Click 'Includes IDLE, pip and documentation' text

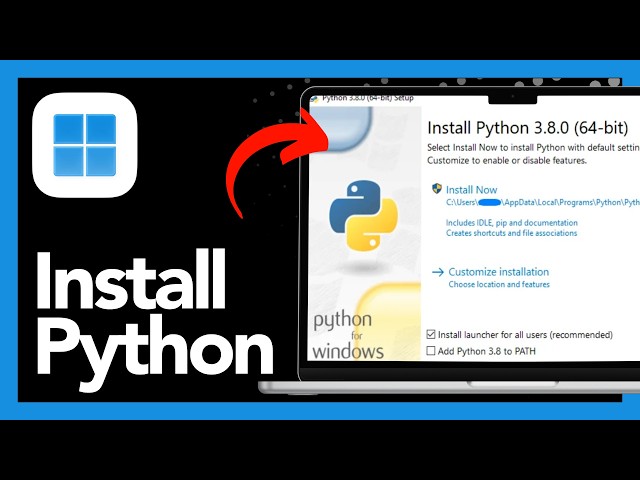(511, 223)
